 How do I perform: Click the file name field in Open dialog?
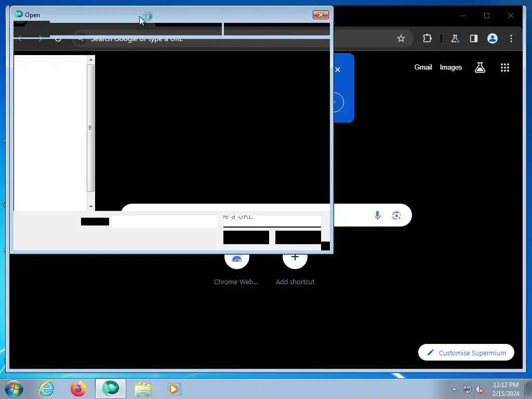click(x=165, y=222)
